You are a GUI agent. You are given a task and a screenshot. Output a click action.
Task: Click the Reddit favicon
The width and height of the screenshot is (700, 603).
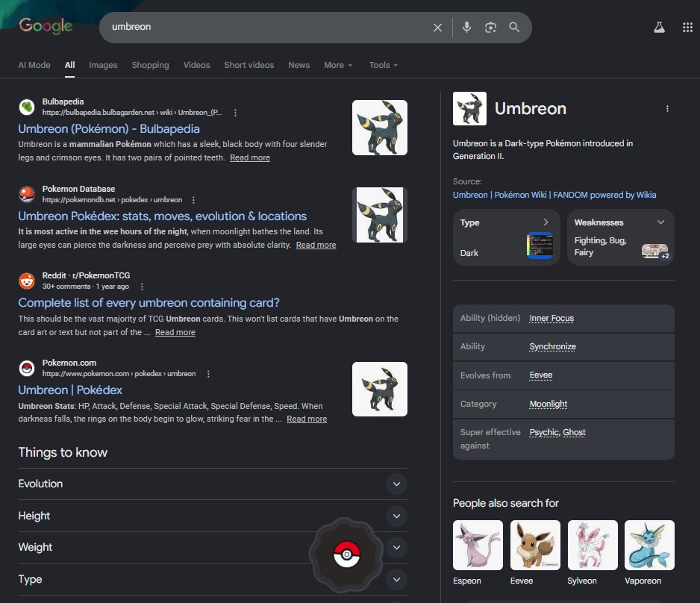tap(27, 281)
